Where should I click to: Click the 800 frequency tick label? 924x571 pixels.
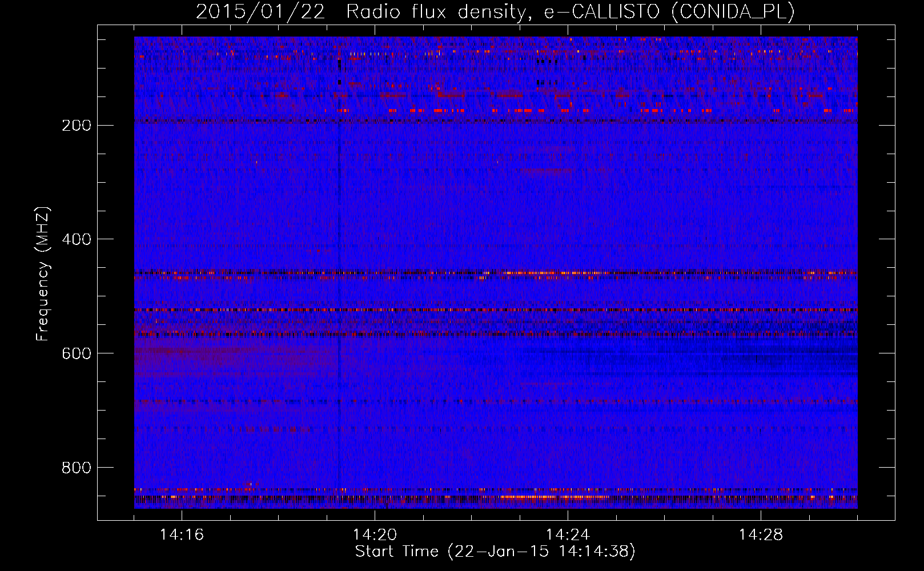tap(77, 468)
